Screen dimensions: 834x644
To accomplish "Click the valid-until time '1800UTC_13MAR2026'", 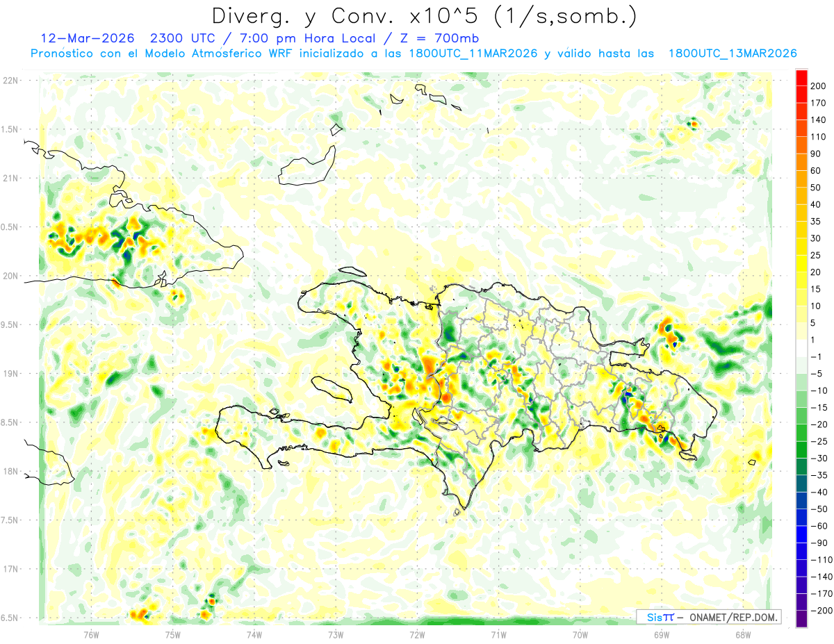I will click(x=732, y=53).
